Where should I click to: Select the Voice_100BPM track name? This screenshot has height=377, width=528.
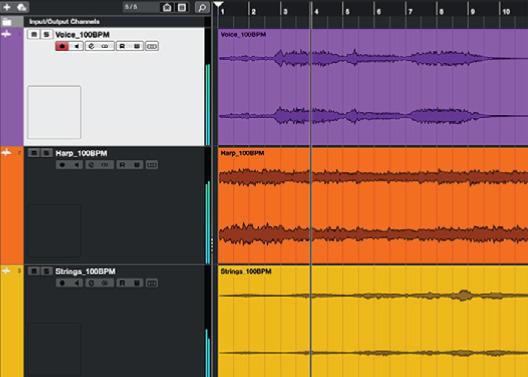click(82, 35)
